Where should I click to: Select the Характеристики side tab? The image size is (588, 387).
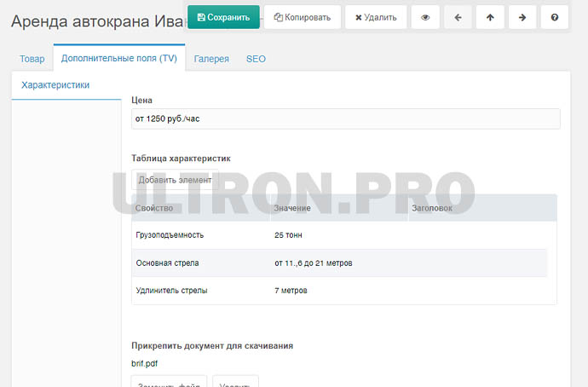66,85
